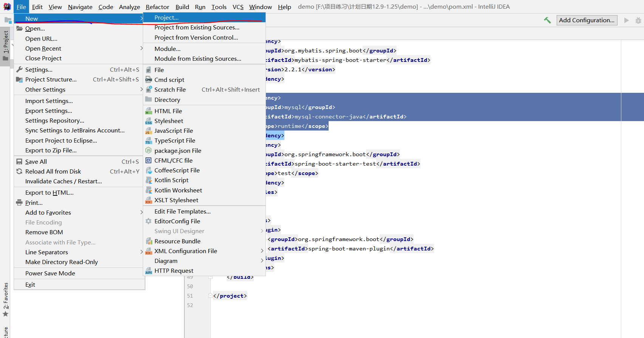Select Close Project menu entry
Viewport: 644px width, 338px height.
[x=78, y=58]
